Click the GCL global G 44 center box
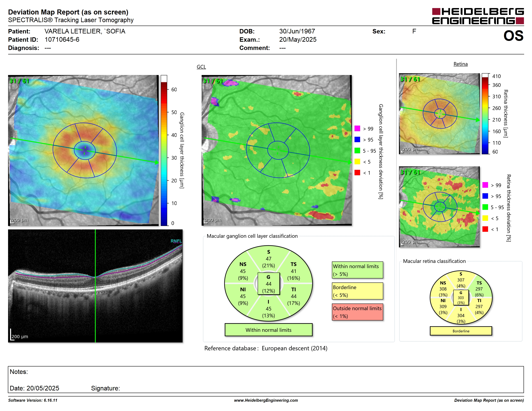The width and height of the screenshot is (532, 411). click(x=268, y=284)
